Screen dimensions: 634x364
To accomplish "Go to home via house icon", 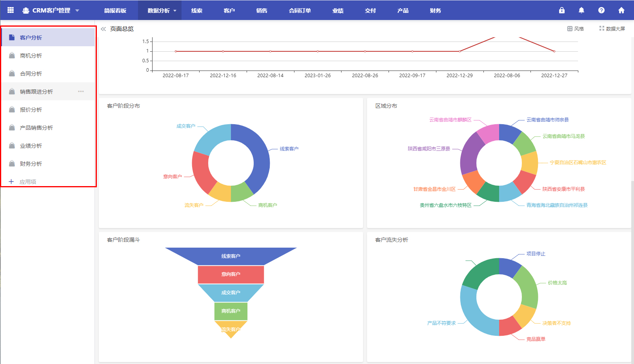I will 621,10.
